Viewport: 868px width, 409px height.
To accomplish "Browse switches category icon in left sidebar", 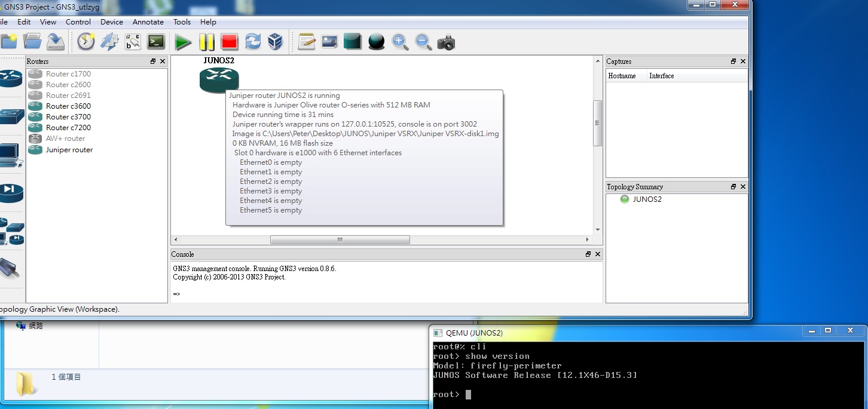I will click(x=11, y=116).
